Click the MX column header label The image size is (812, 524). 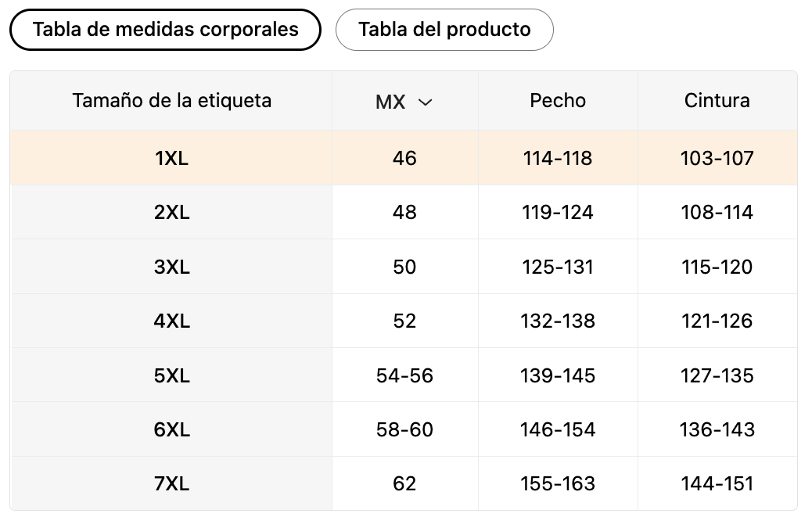(x=390, y=102)
